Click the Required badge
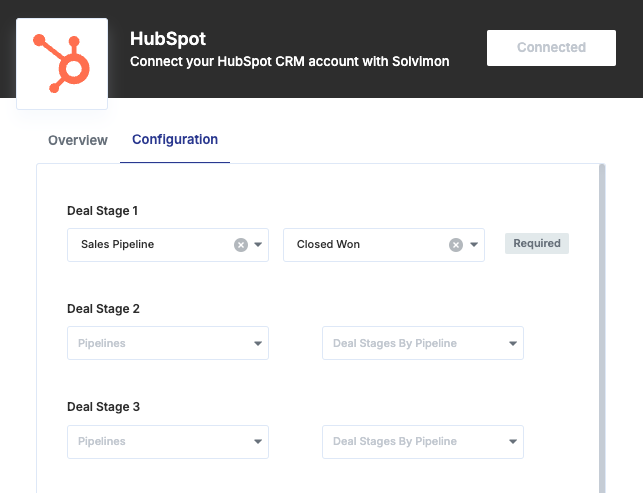 pyautogui.click(x=537, y=243)
